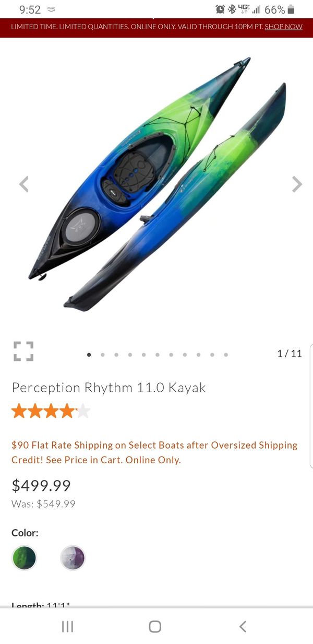Click the SHOP NOW link
This screenshot has width=313, height=644.
pyautogui.click(x=283, y=27)
